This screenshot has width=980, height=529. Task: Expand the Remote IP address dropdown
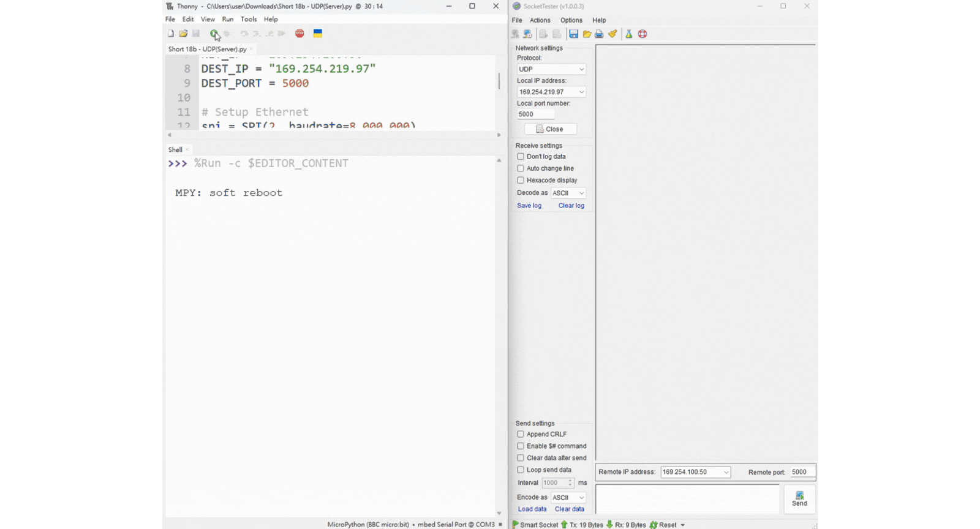click(726, 472)
